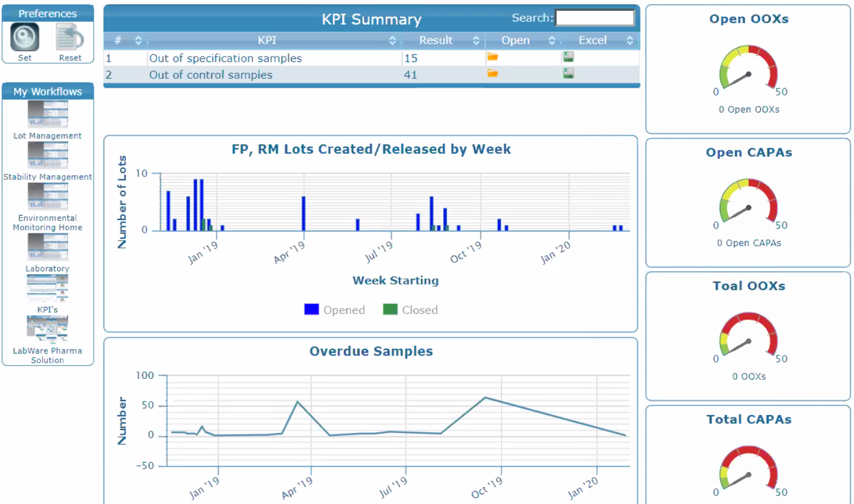The height and width of the screenshot is (504, 854).
Task: Toggle the Opened series in chart legend
Action: click(335, 310)
